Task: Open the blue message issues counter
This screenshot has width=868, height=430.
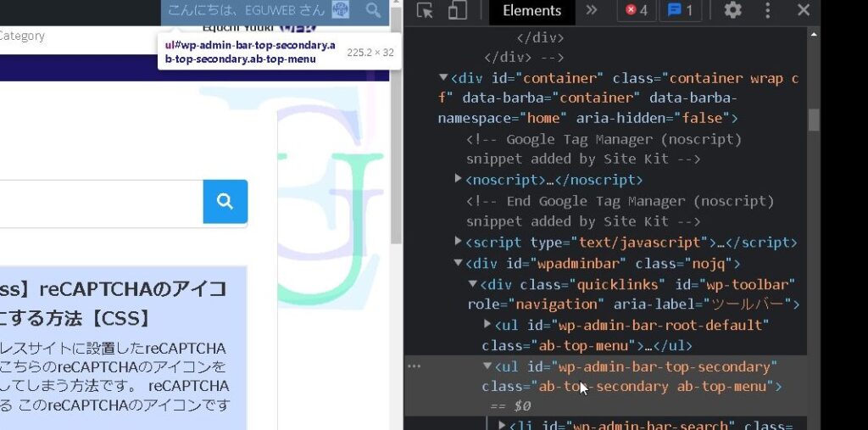Action: click(681, 11)
